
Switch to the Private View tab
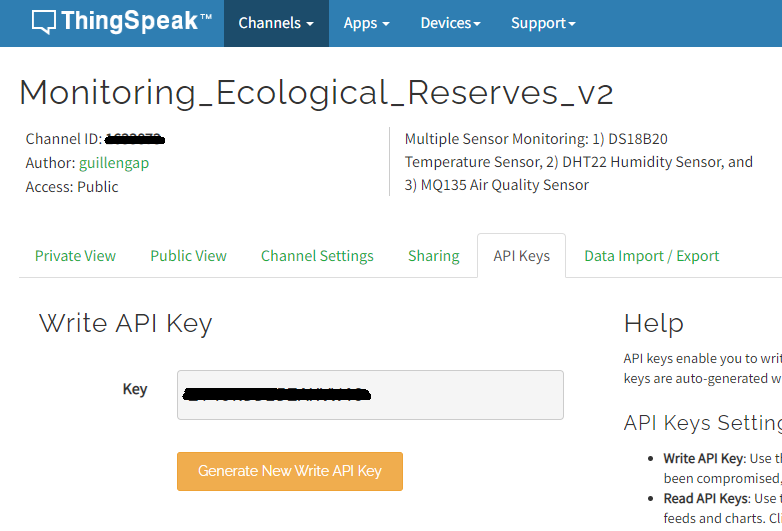click(x=75, y=256)
